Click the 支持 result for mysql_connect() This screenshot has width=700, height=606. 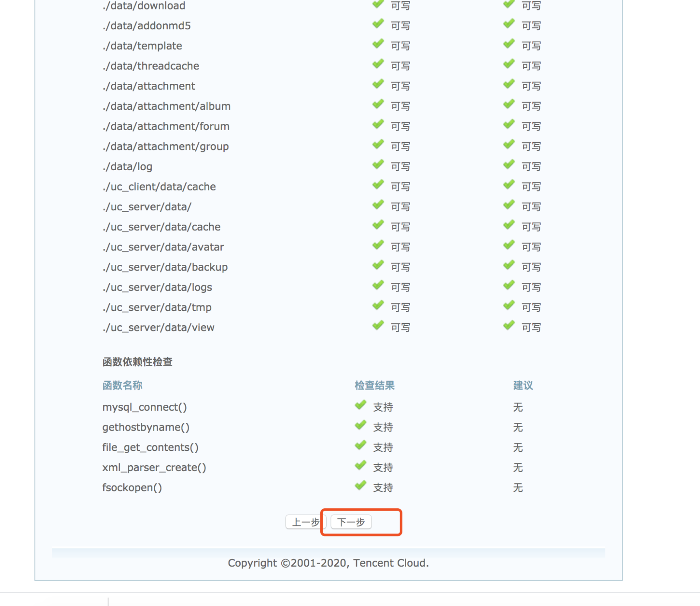383,407
